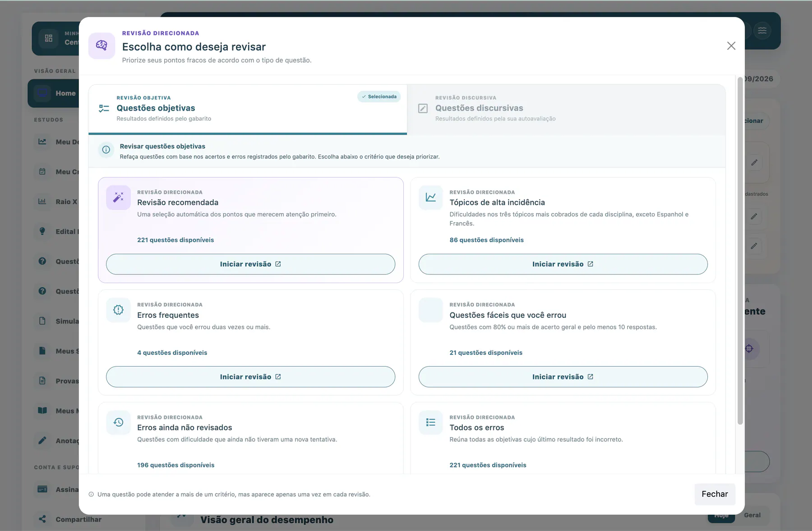Click the checklist icon of Questões objetivas
Viewport: 812px width, 531px height.
point(104,108)
